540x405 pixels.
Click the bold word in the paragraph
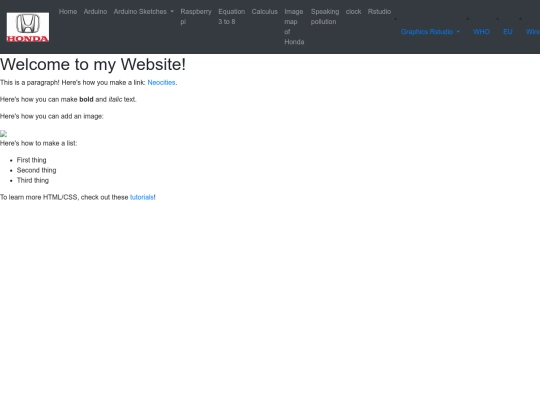86,100
